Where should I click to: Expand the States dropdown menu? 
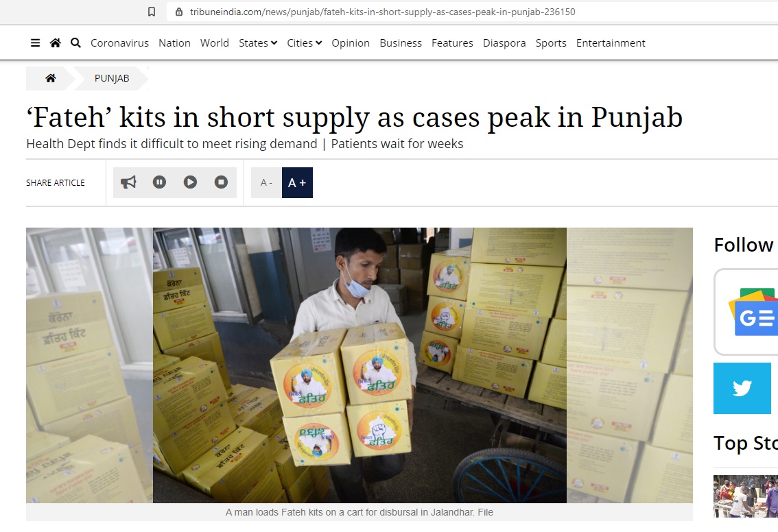(258, 43)
